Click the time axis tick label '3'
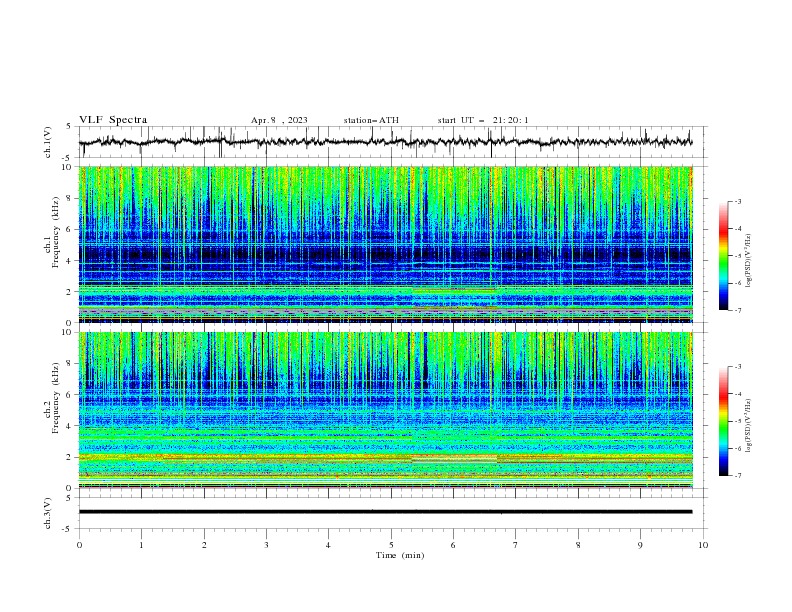 coord(266,545)
